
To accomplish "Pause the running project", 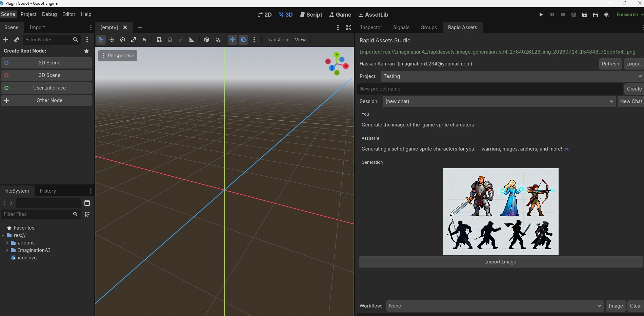I will click(552, 15).
